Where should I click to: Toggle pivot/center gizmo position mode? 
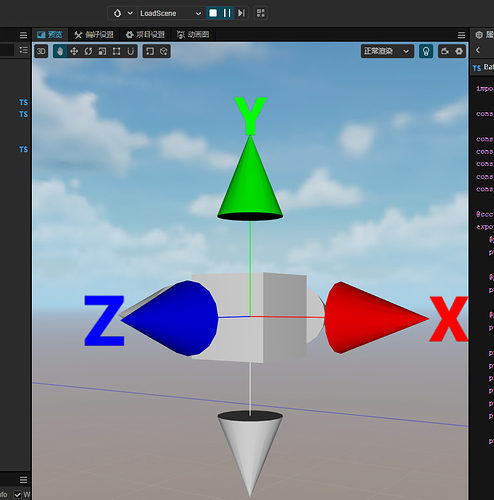(x=150, y=51)
